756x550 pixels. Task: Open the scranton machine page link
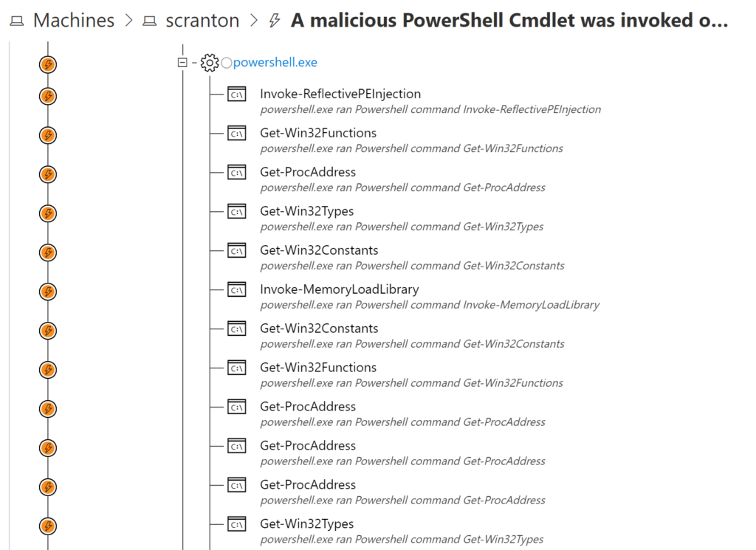[x=202, y=20]
